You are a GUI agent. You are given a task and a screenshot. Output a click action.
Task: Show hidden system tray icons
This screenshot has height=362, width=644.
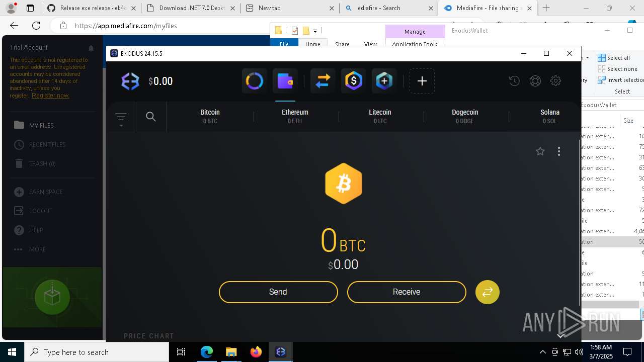click(542, 352)
